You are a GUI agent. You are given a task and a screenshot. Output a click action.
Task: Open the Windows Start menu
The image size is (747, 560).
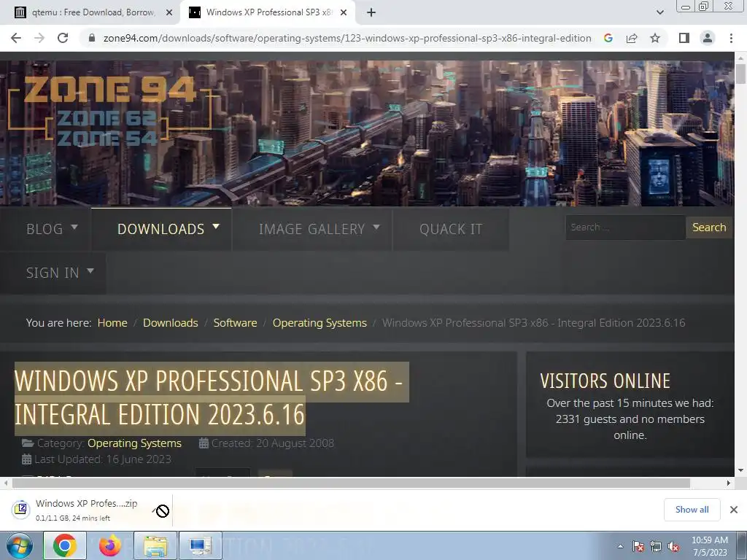(x=19, y=545)
